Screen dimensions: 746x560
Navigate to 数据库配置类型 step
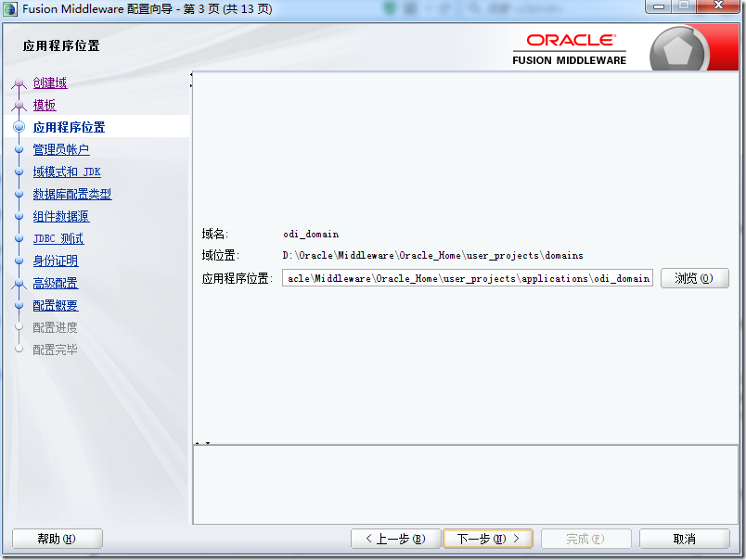tap(72, 194)
